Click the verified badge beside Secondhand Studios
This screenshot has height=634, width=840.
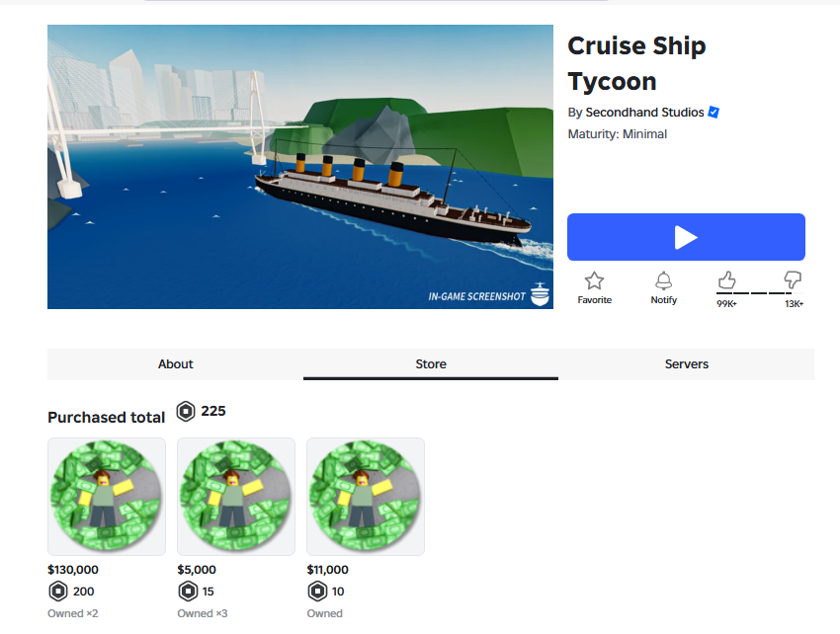click(714, 112)
